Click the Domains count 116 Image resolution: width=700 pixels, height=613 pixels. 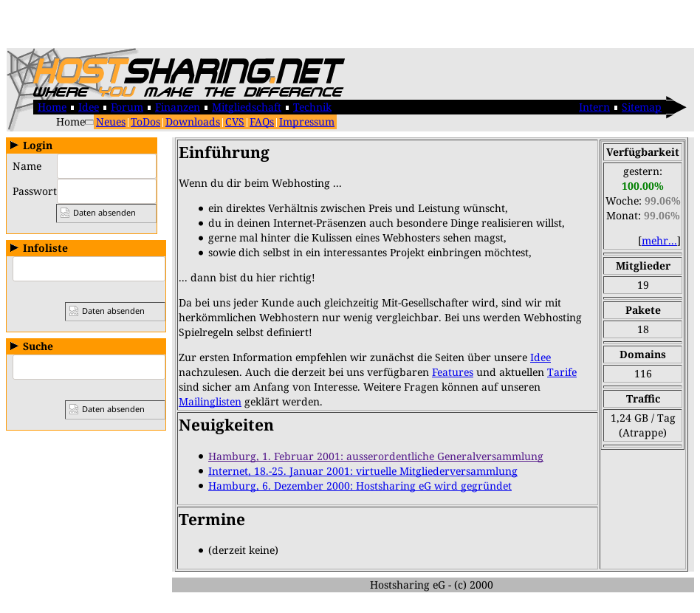[643, 374]
